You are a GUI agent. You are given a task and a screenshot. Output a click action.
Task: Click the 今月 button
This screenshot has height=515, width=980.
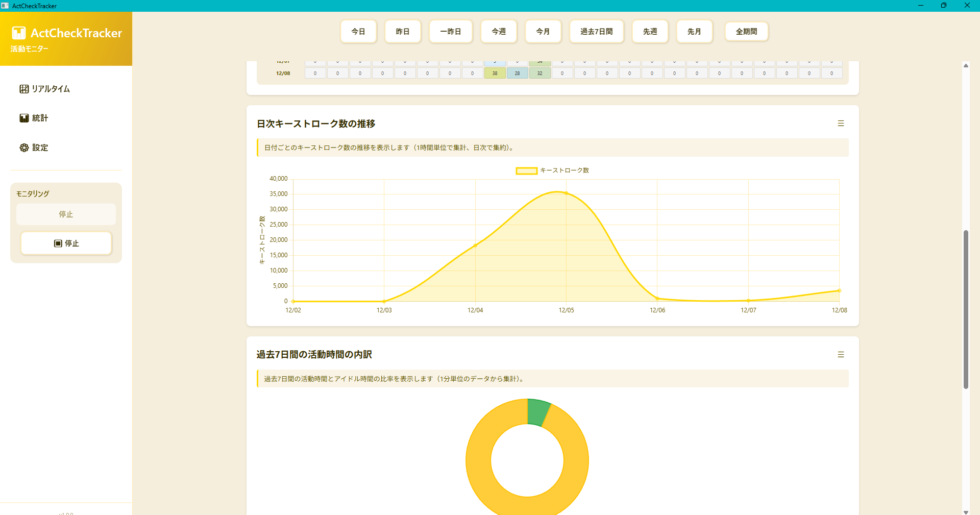point(543,31)
